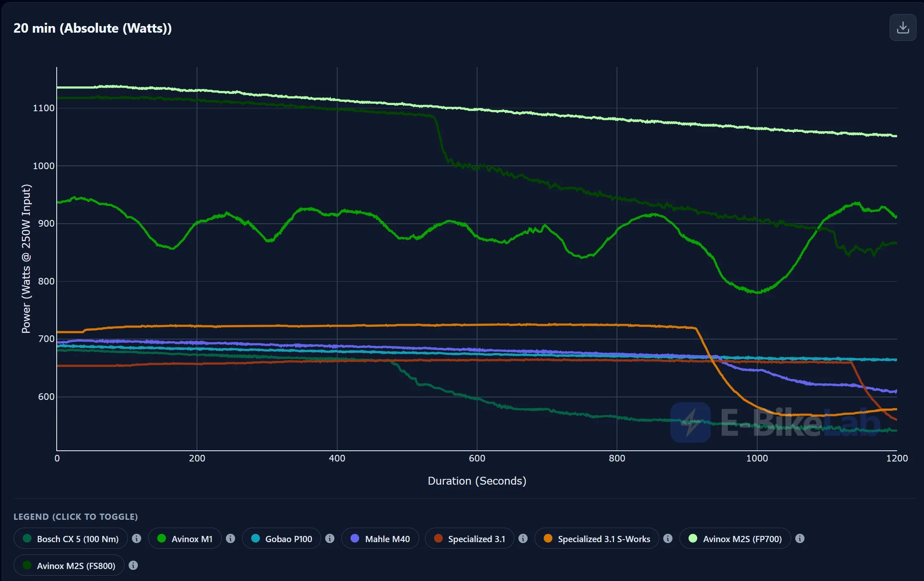The width and height of the screenshot is (924, 581).
Task: Open info for Specialized 3.1 S-Works
Action: pyautogui.click(x=668, y=538)
